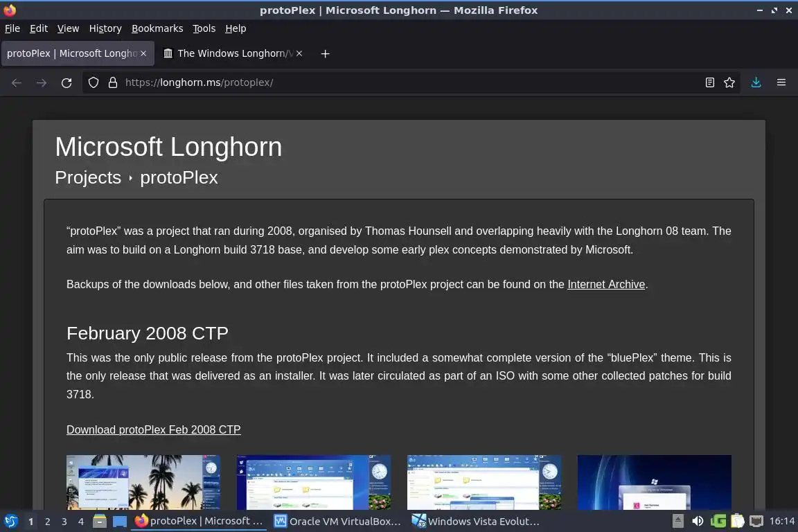Open the Bookmarks menu
The height and width of the screenshot is (532, 798).
157,28
